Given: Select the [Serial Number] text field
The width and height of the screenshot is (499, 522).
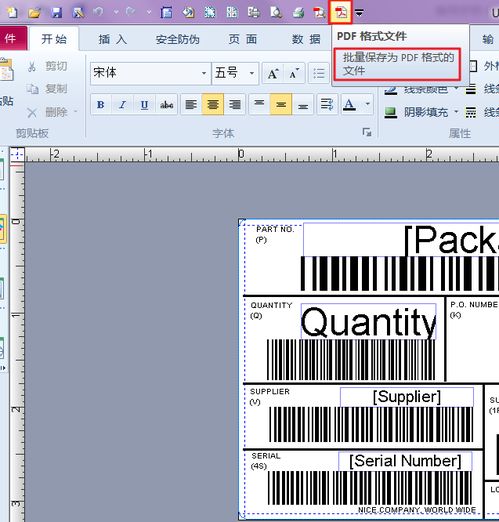Looking at the screenshot, I should (405, 461).
